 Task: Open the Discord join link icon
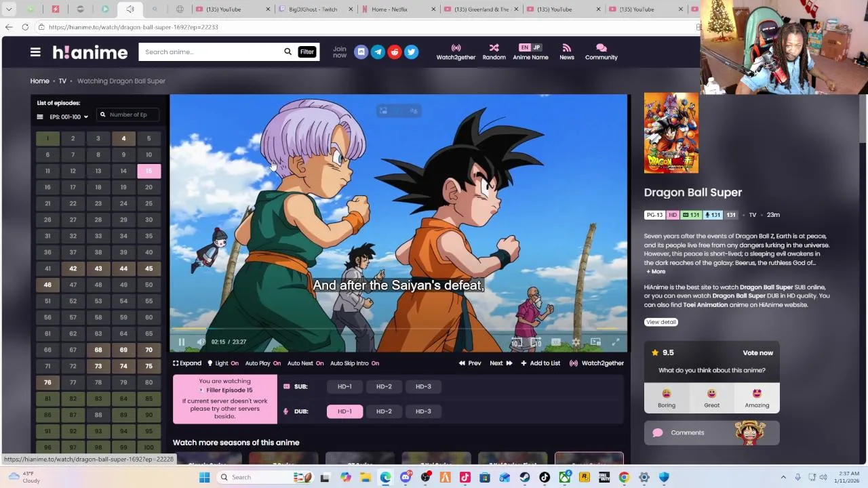coord(361,52)
